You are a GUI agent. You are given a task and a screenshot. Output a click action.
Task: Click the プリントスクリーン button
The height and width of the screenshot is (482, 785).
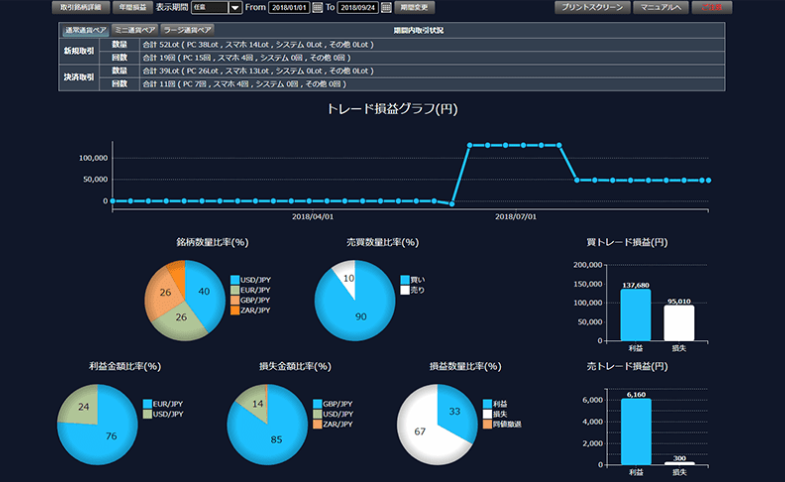click(592, 8)
